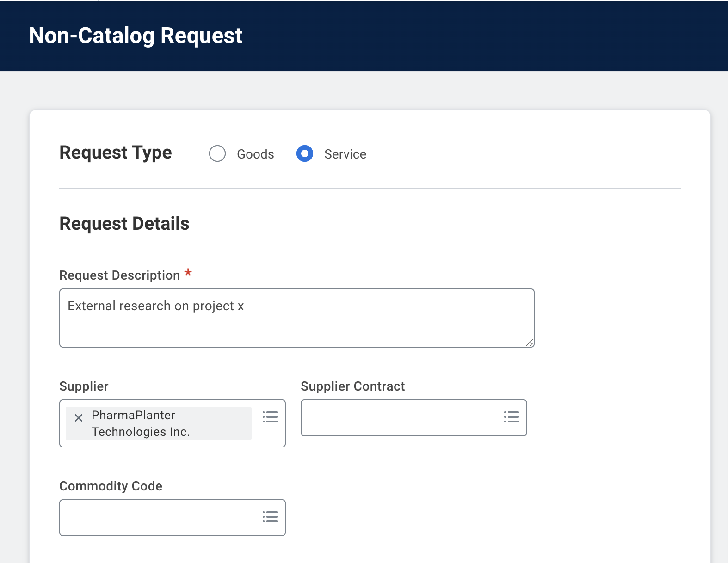
Task: Click the Supplier field label
Action: tap(84, 386)
